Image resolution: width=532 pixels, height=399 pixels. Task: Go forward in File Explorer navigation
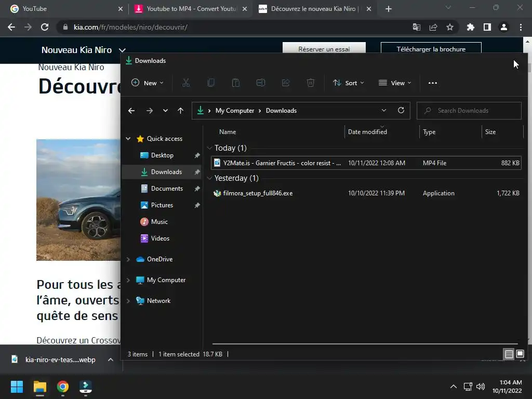point(149,111)
